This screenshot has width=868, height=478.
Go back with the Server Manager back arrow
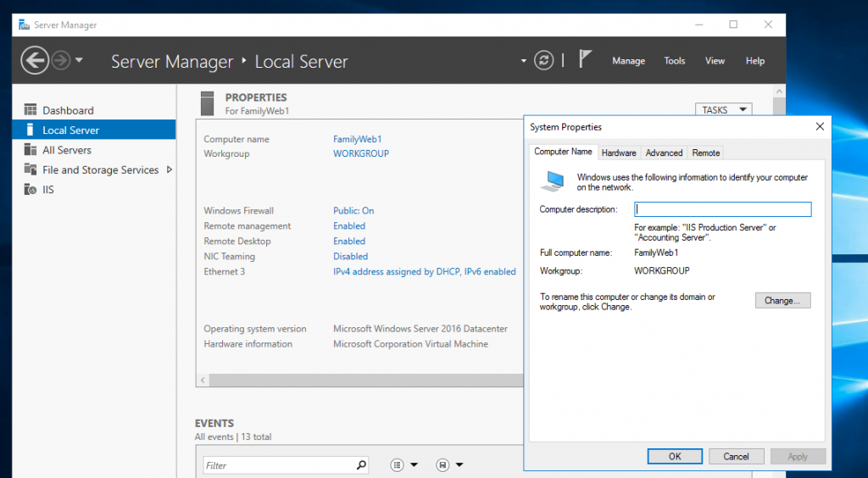35,59
